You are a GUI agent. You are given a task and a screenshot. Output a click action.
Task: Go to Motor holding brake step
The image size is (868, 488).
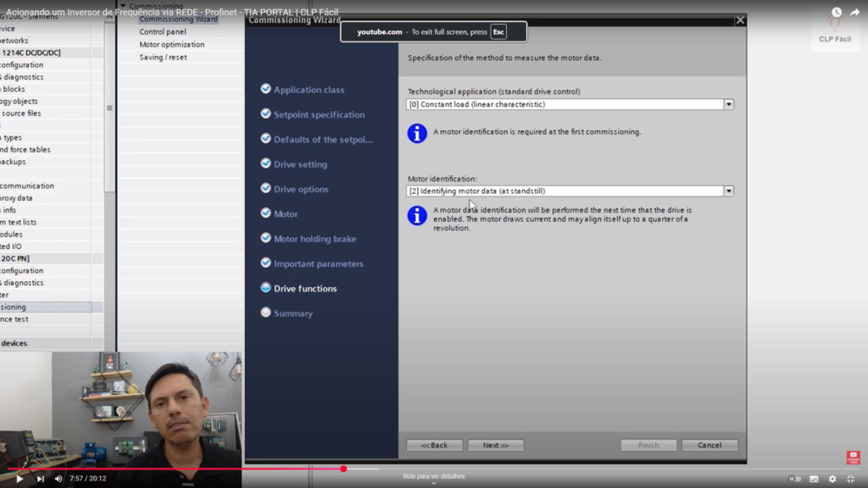point(315,239)
